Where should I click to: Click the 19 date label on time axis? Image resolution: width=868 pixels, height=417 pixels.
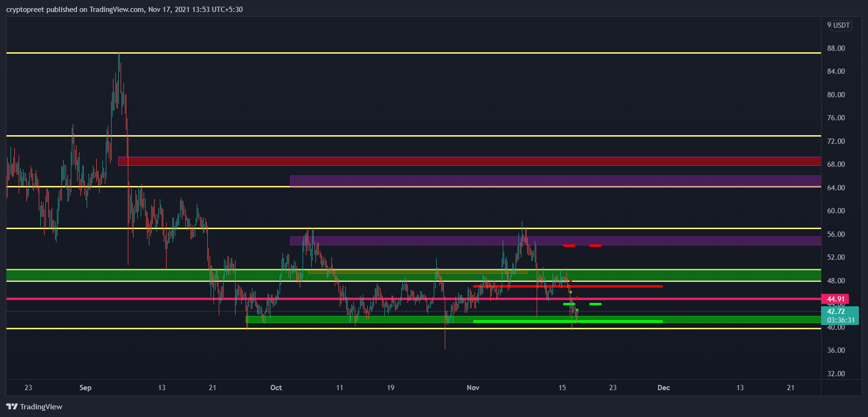click(391, 388)
